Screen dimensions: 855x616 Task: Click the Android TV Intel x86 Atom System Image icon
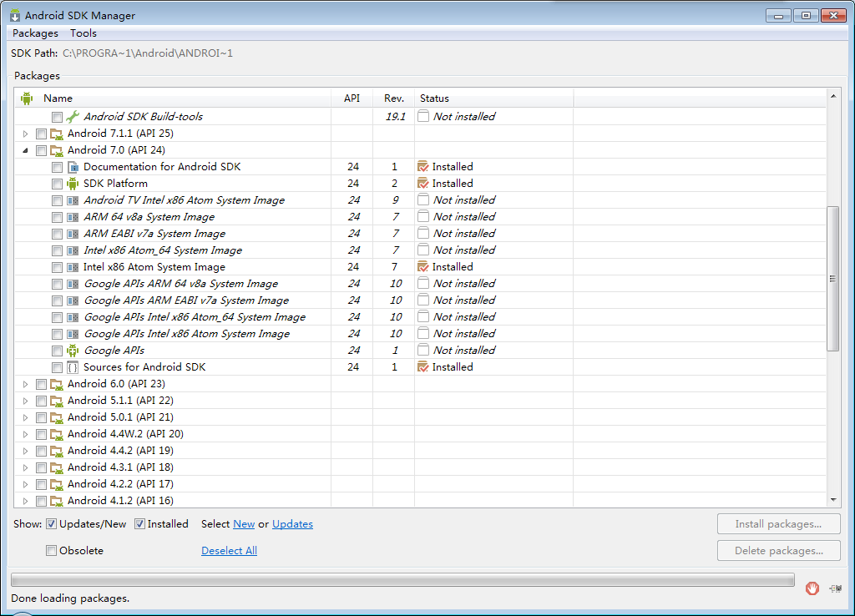click(73, 200)
